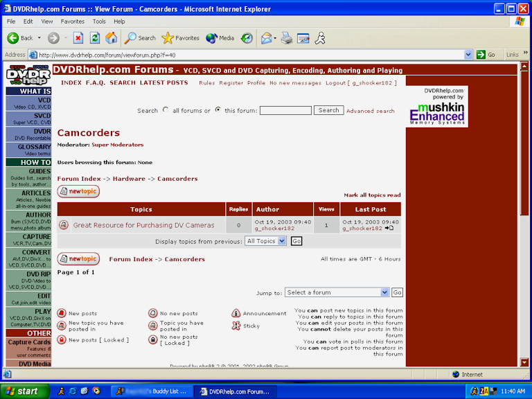Click the 'Mark all topics read' link
The width and height of the screenshot is (532, 399).
click(372, 195)
